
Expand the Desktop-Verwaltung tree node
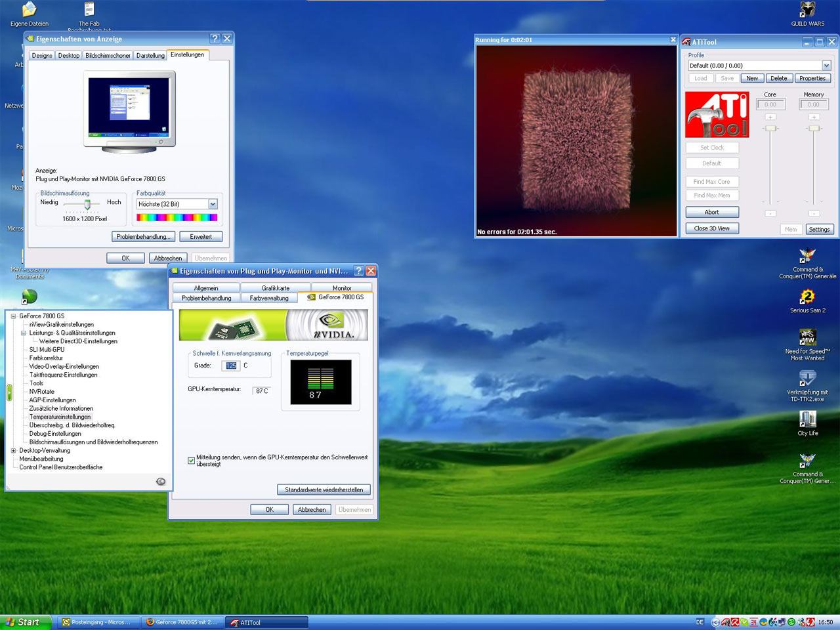click(x=13, y=451)
